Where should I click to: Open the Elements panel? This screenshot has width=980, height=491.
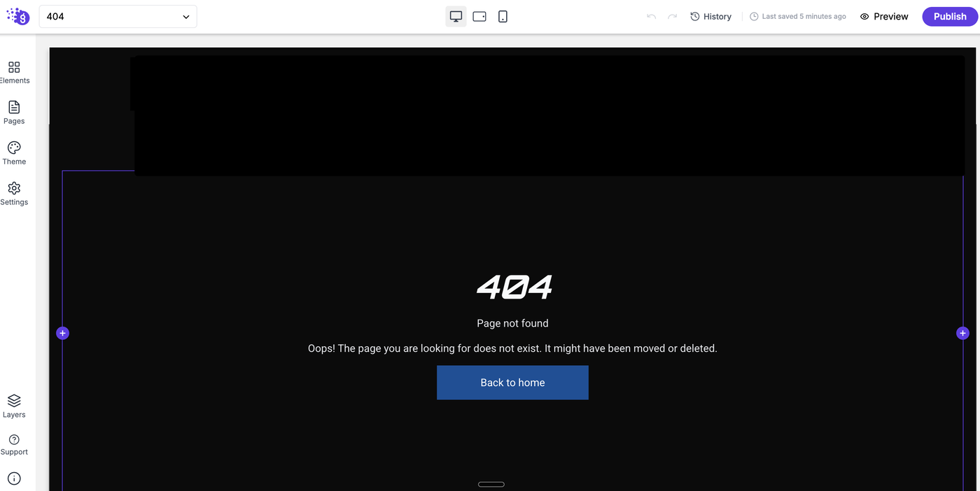[14, 72]
